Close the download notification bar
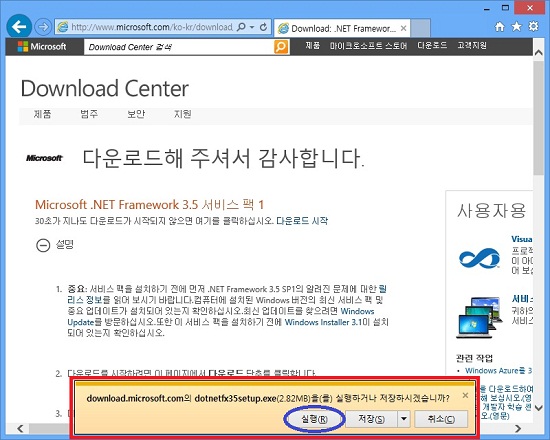Viewport: 550px width, 440px height. tap(465, 395)
